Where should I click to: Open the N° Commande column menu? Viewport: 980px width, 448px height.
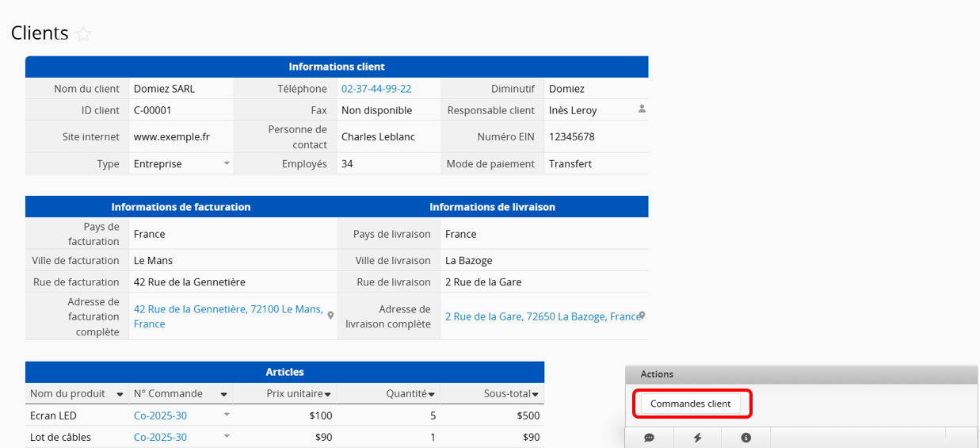[x=224, y=394]
